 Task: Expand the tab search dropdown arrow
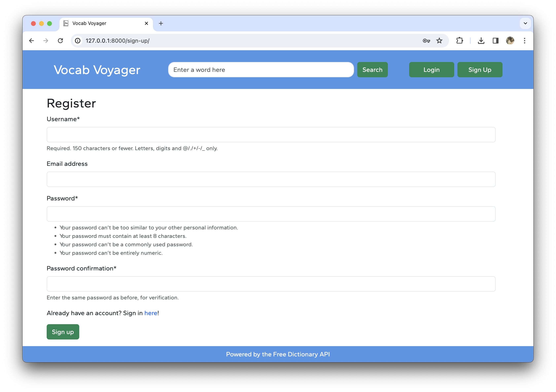[525, 24]
